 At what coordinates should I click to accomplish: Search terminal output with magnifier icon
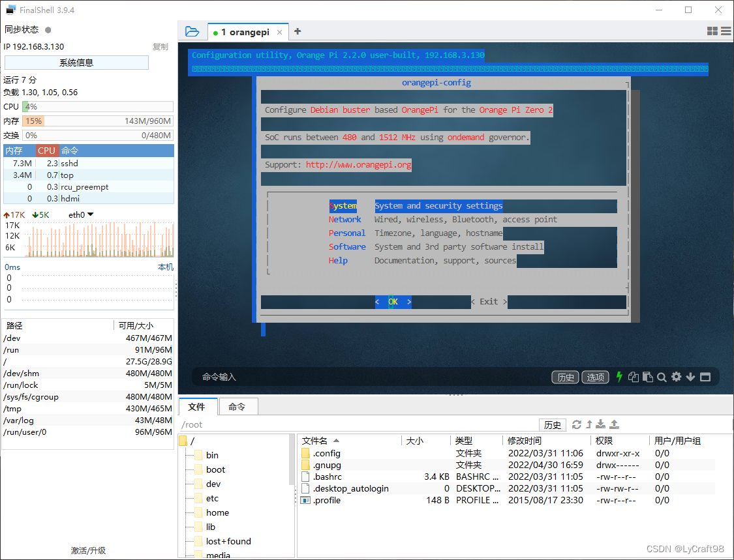[662, 377]
